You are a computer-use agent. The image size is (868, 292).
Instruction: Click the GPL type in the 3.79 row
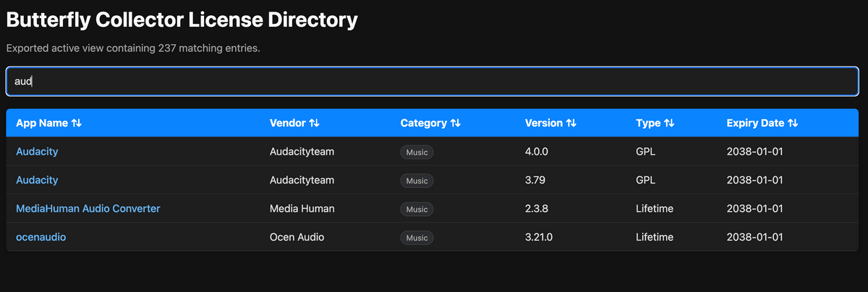[x=646, y=180]
